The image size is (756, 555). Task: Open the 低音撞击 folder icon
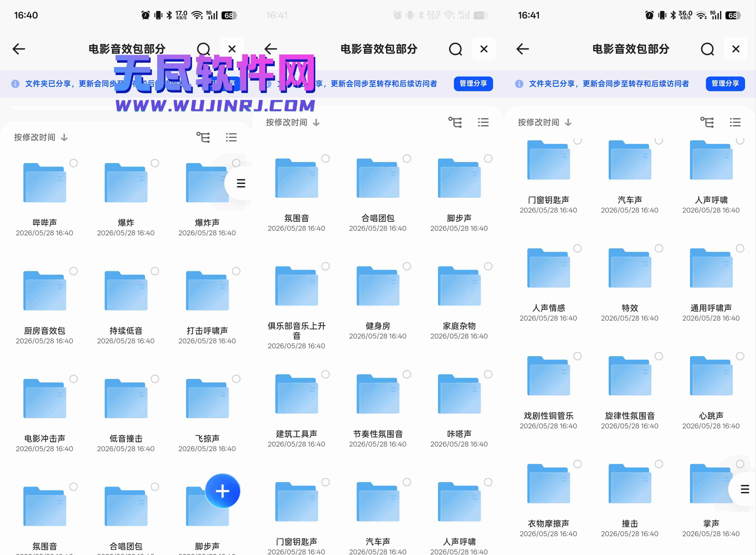tap(126, 398)
